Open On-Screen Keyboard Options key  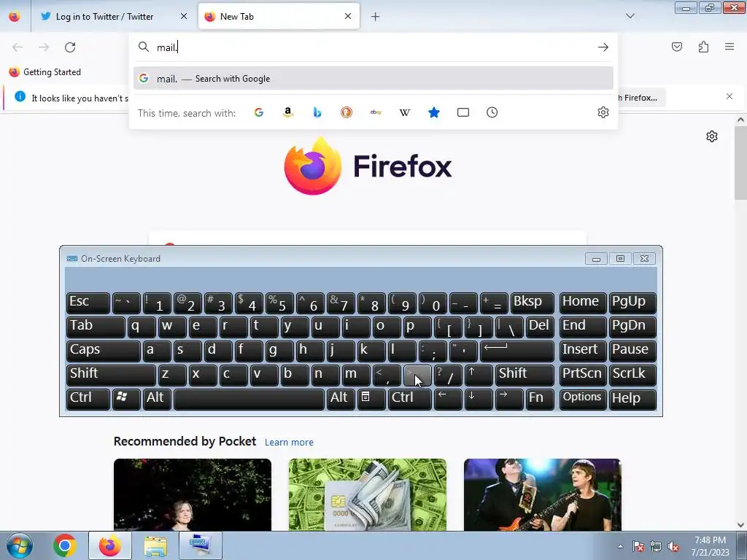click(583, 399)
